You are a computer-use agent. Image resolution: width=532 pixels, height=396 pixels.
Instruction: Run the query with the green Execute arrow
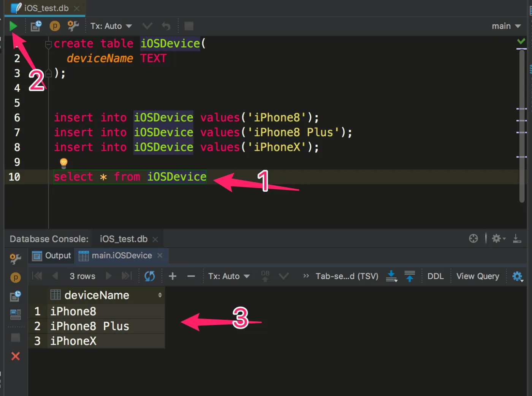point(13,26)
